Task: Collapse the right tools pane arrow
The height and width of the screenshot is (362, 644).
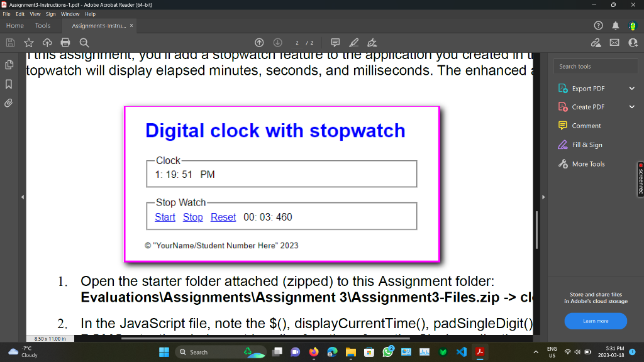Action: click(543, 196)
